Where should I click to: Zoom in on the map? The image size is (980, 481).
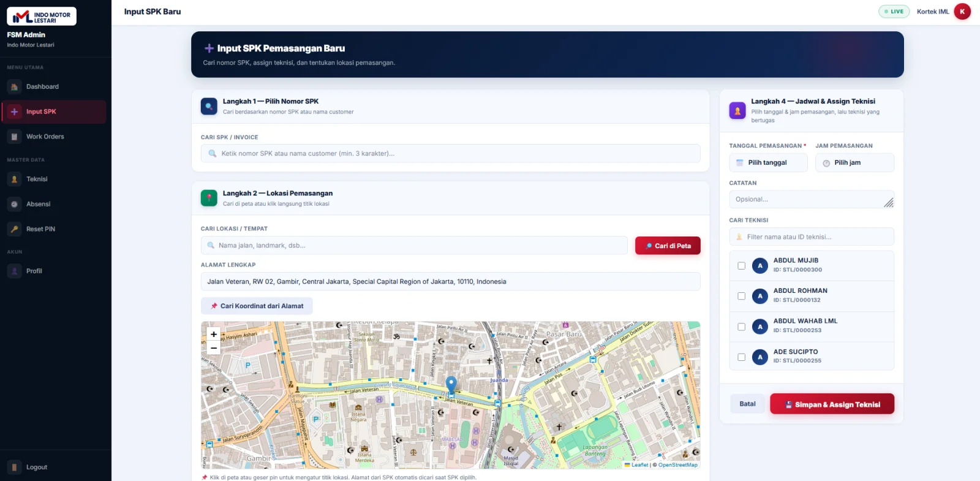(x=214, y=335)
